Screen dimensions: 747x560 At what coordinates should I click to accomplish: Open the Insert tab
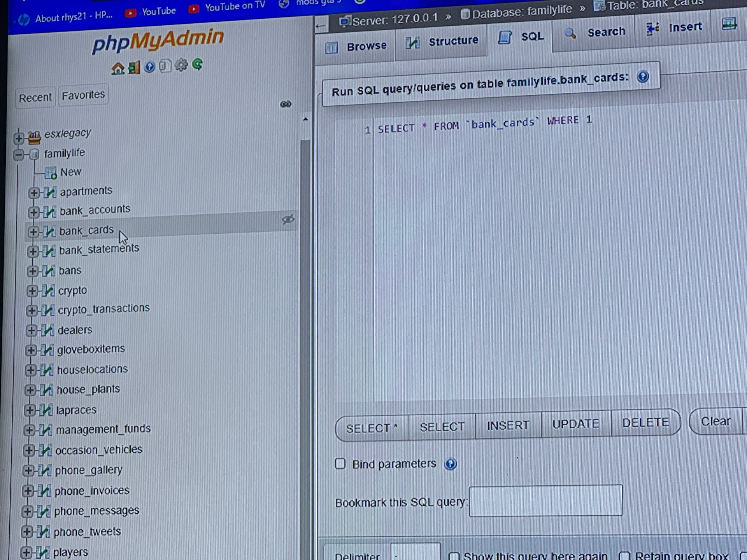(674, 28)
